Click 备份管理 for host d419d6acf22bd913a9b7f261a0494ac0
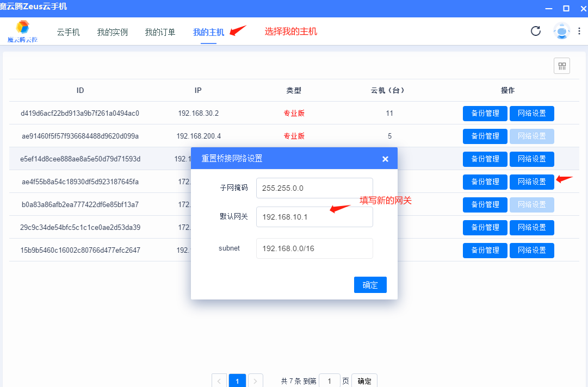The width and height of the screenshot is (588, 387). [485, 113]
